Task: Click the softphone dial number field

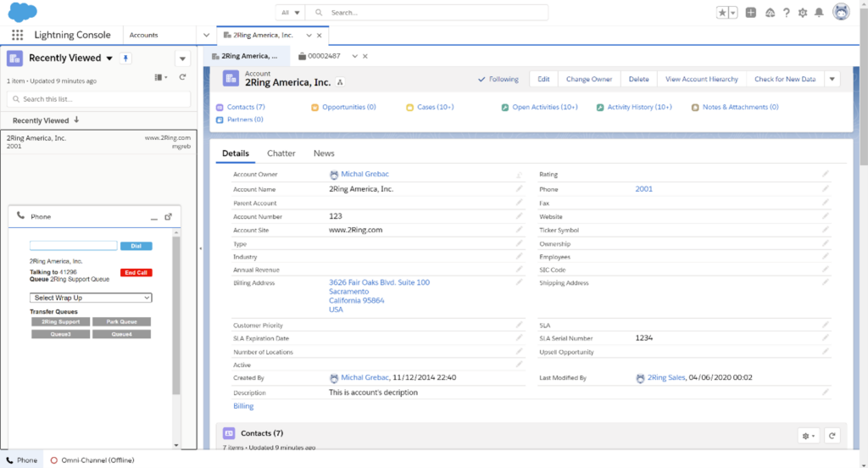Action: tap(74, 246)
